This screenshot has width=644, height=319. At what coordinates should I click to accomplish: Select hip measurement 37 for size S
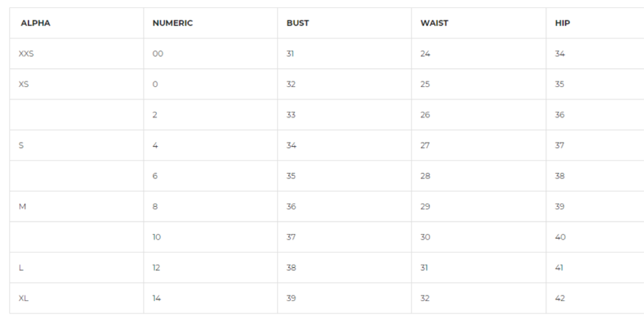(x=560, y=146)
